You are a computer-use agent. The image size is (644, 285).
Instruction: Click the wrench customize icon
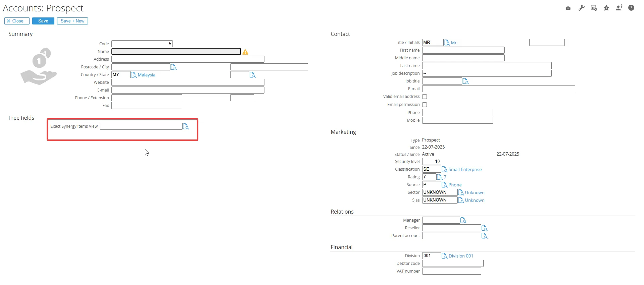[581, 8]
